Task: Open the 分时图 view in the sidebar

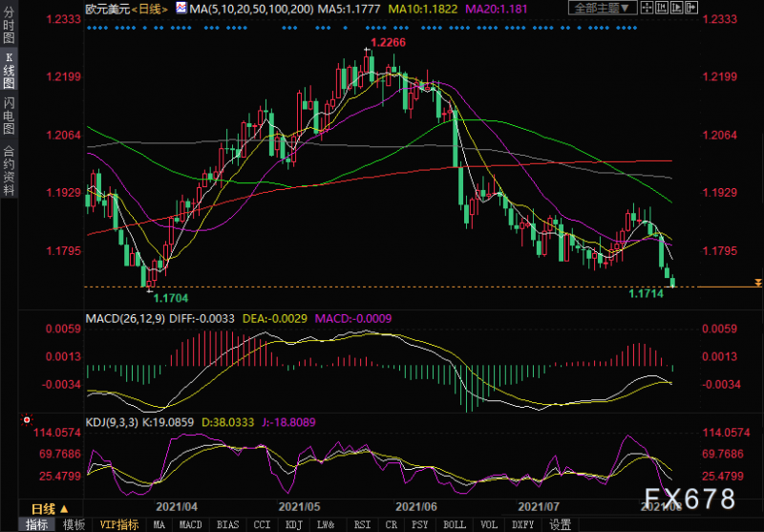Action: pos(9,25)
